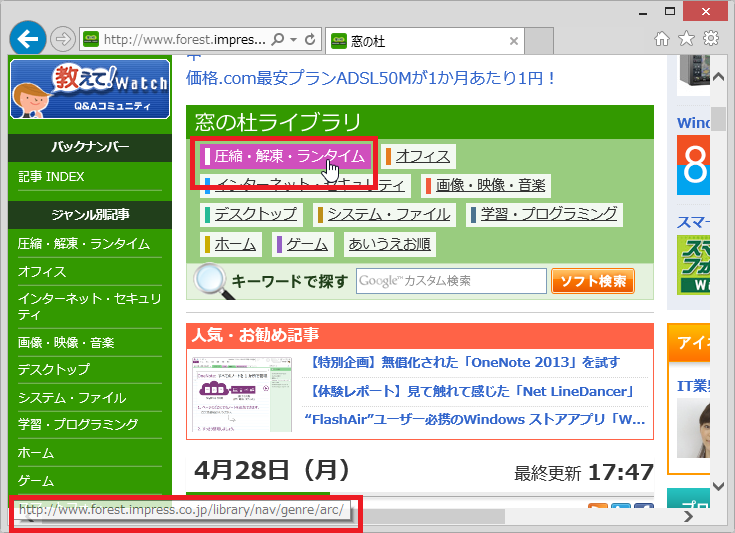Open article 無償化された「OneNote 2013」を試す
This screenshot has width=735, height=533.
[465, 362]
